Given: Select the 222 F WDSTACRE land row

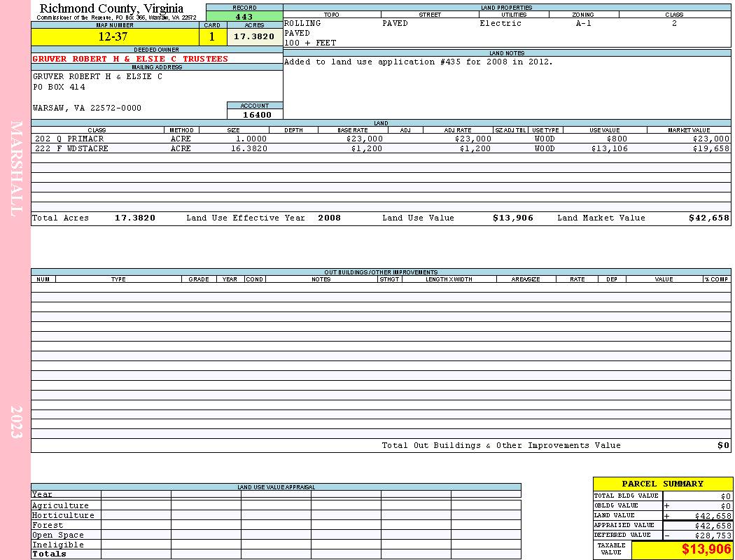Looking at the screenshot, I should [x=381, y=149].
